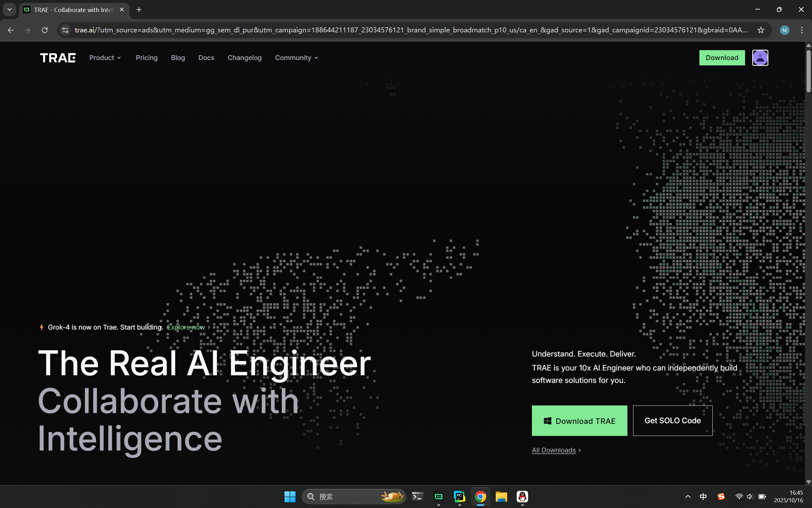The width and height of the screenshot is (812, 508).
Task: Click the forward navigation arrow
Action: pos(28,30)
